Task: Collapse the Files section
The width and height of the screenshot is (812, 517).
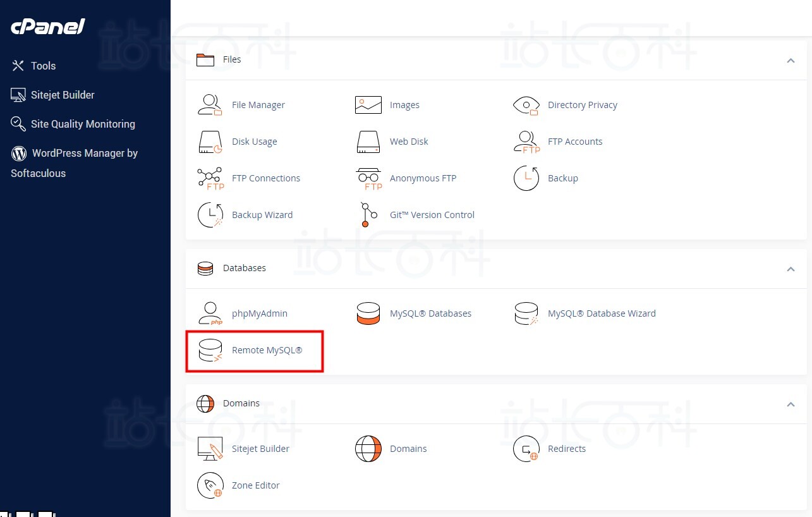Action: 791,61
